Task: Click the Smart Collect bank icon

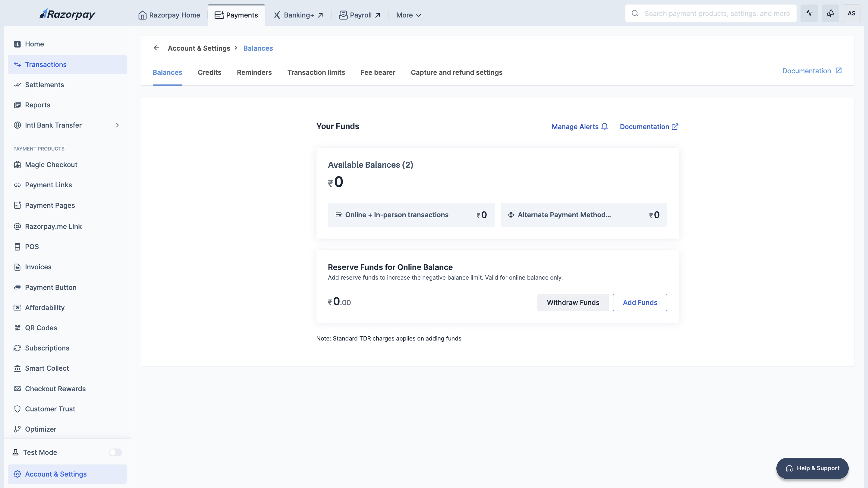Action: [x=17, y=368]
